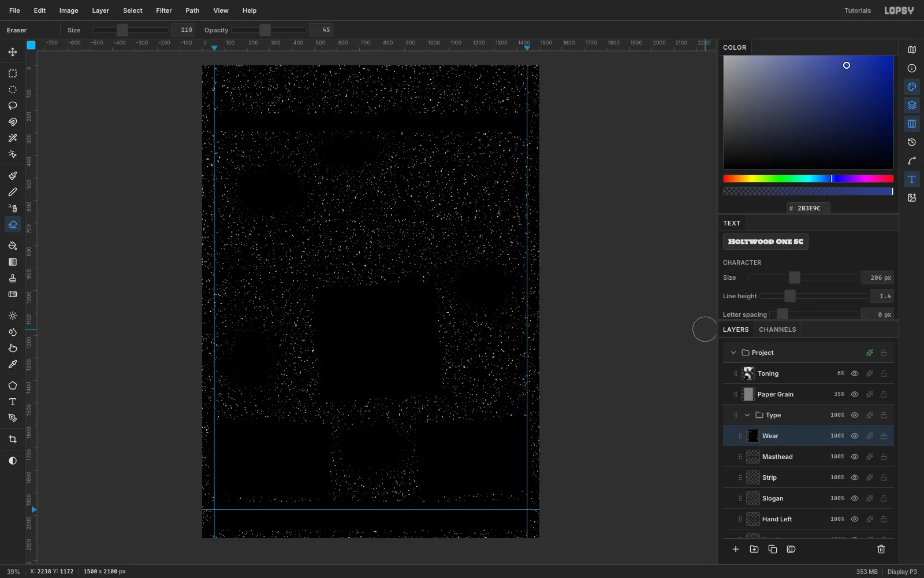Screen dimensions: 924x578
Task: Create a new layer group folder
Action: 754,549
